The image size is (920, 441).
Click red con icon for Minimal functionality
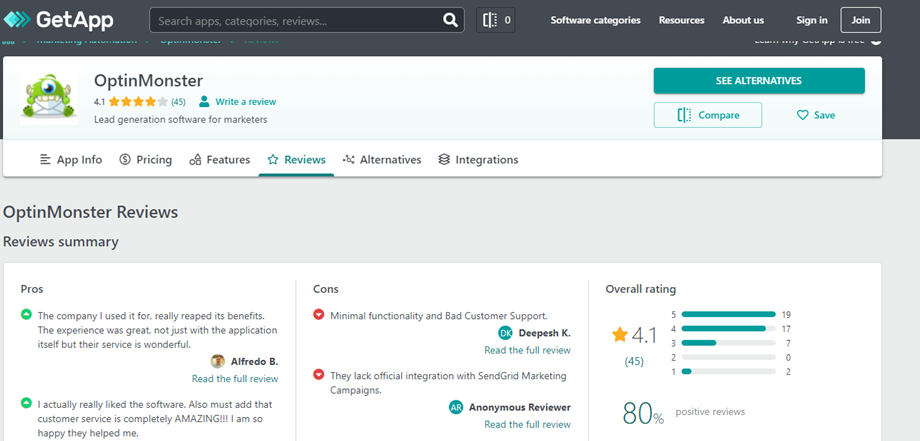coord(319,315)
